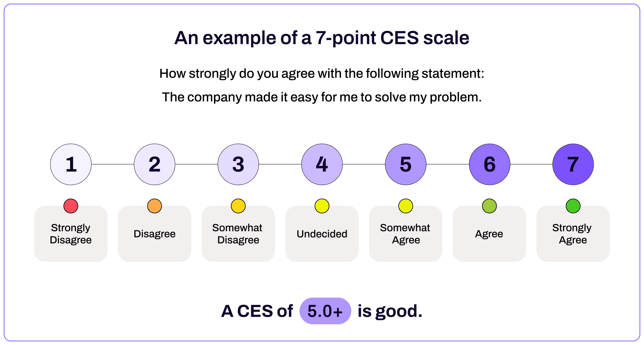Click the purple 5.0+ score badge
The image size is (644, 345).
point(325,311)
